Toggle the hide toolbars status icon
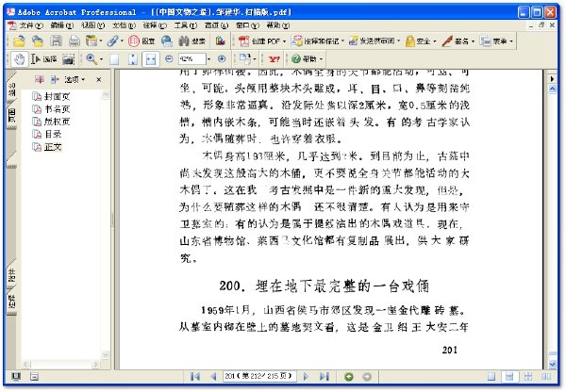566x392 pixels. (x=34, y=377)
